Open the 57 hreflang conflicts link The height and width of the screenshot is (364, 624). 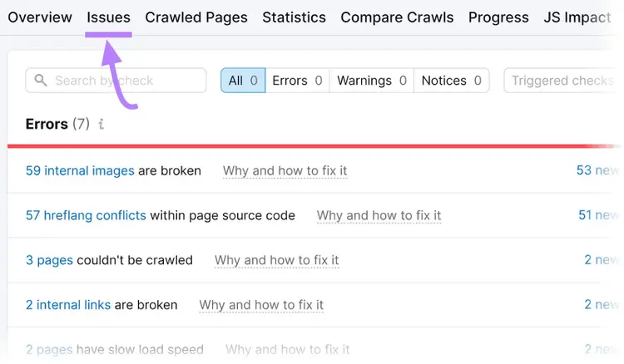[x=86, y=215]
